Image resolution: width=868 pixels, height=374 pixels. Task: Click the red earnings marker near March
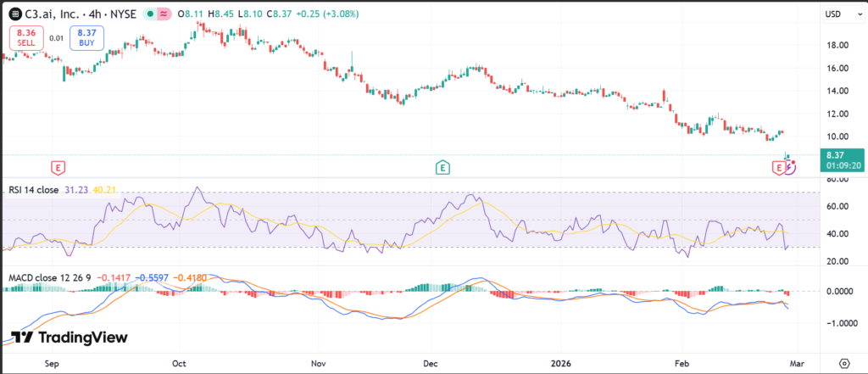tap(778, 168)
